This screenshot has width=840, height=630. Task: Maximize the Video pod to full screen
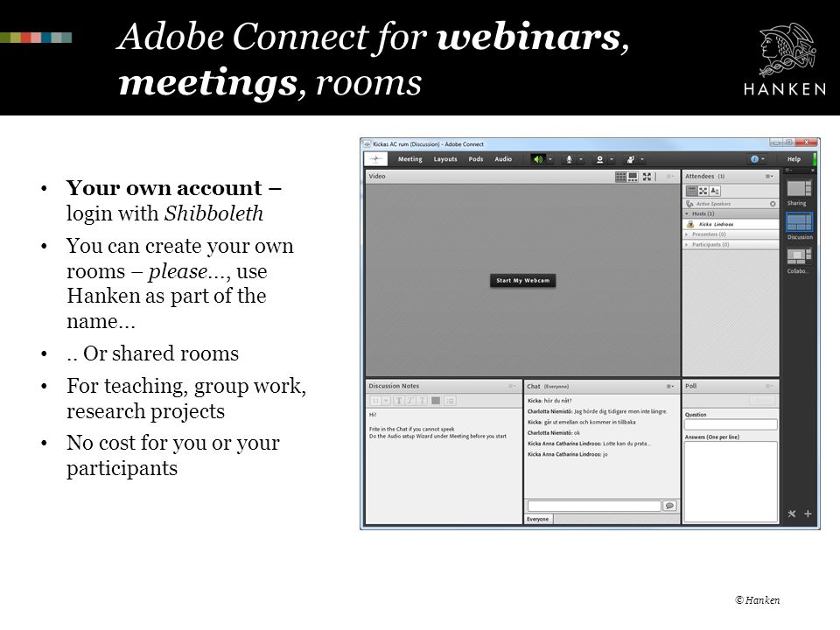[x=647, y=176]
